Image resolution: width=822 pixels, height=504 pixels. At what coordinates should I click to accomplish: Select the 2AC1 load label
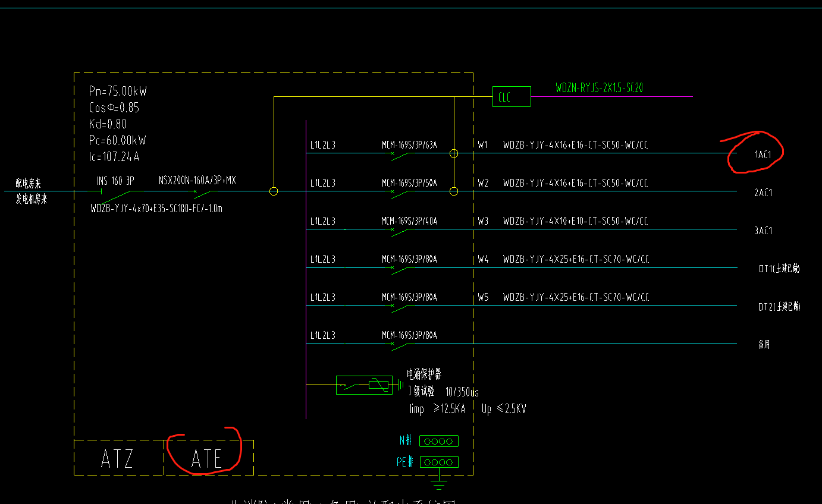click(763, 193)
